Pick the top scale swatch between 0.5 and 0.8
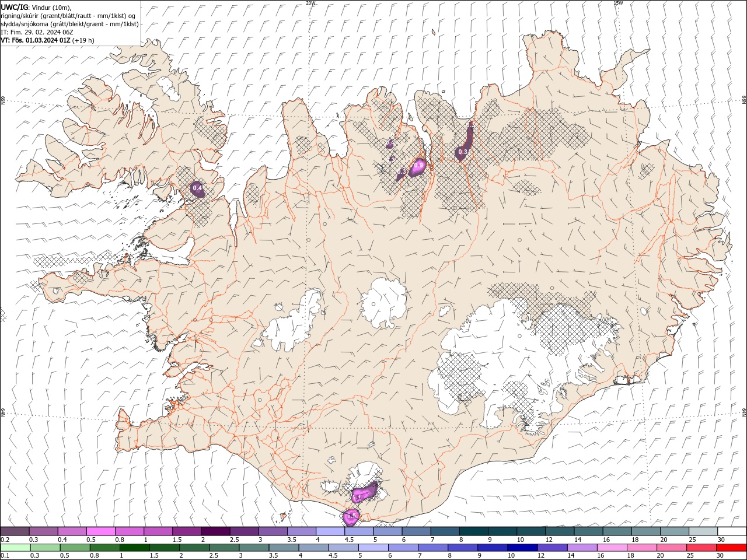Viewport: 747px width, 560px height. 101,531
